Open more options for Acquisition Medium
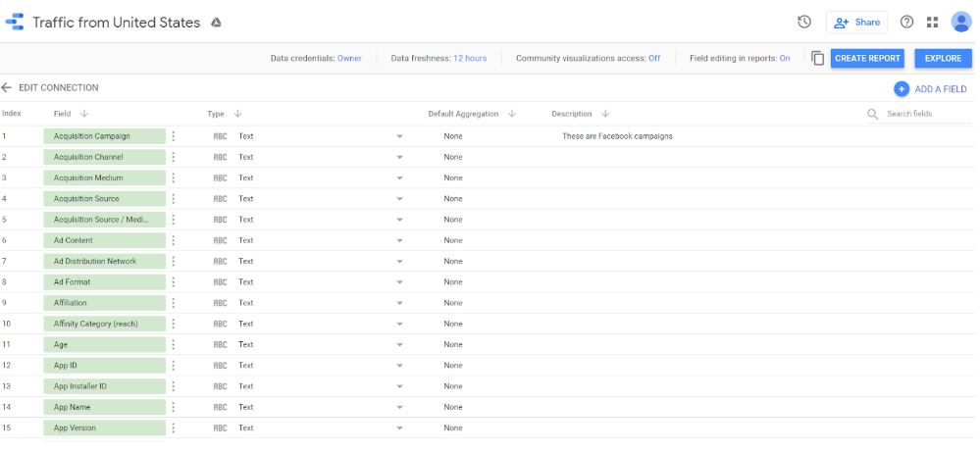This screenshot has height=453, width=980. tap(173, 178)
